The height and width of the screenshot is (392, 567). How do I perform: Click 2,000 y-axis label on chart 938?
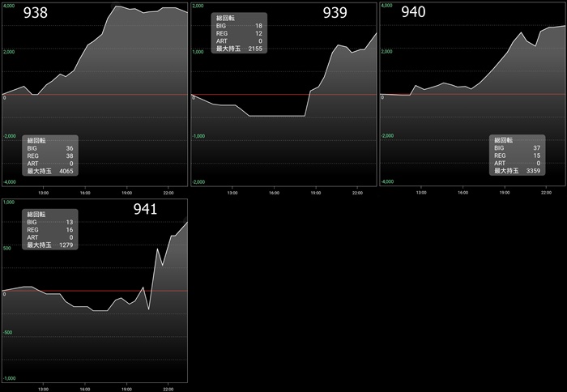[9, 52]
